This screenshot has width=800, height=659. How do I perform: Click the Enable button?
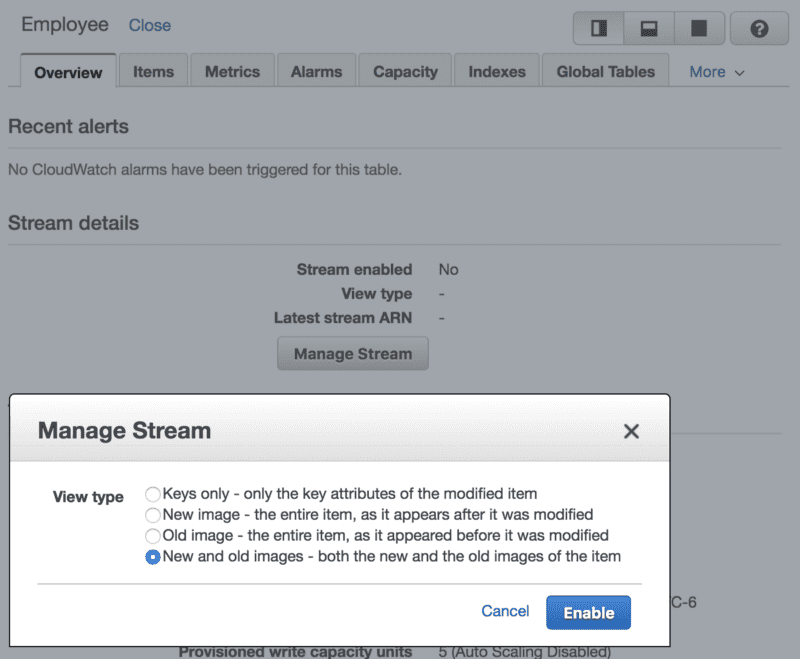coord(588,613)
